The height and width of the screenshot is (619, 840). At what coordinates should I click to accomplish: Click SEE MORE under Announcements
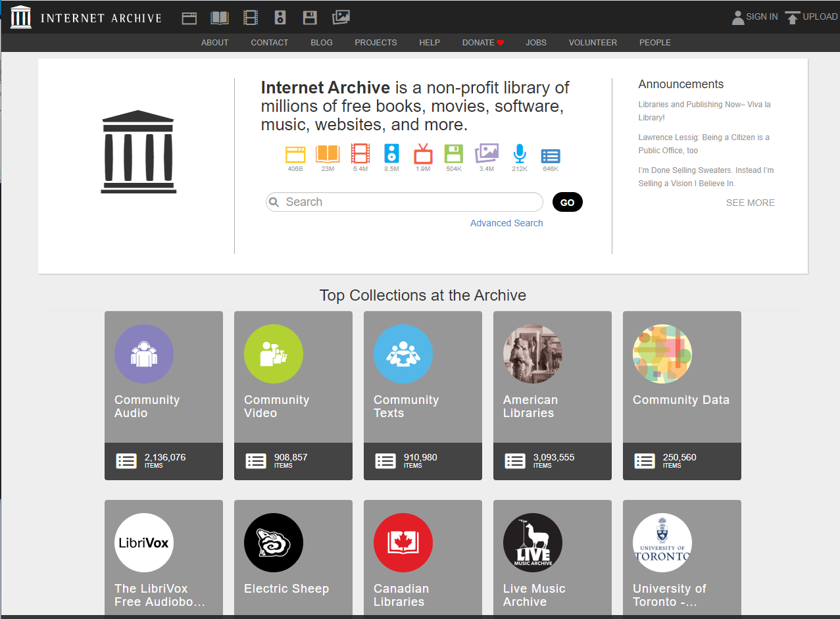(751, 203)
